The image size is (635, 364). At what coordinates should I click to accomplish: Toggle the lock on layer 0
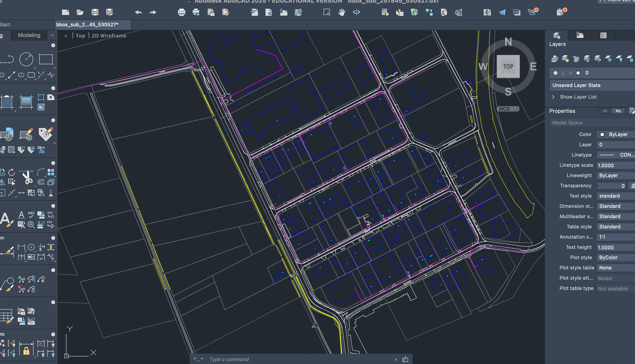pos(563,73)
